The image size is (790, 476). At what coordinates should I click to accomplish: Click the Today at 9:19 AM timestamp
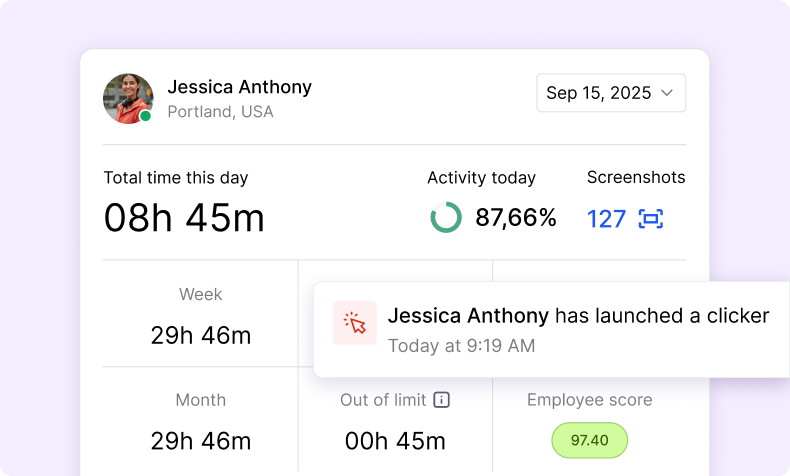[x=461, y=346]
